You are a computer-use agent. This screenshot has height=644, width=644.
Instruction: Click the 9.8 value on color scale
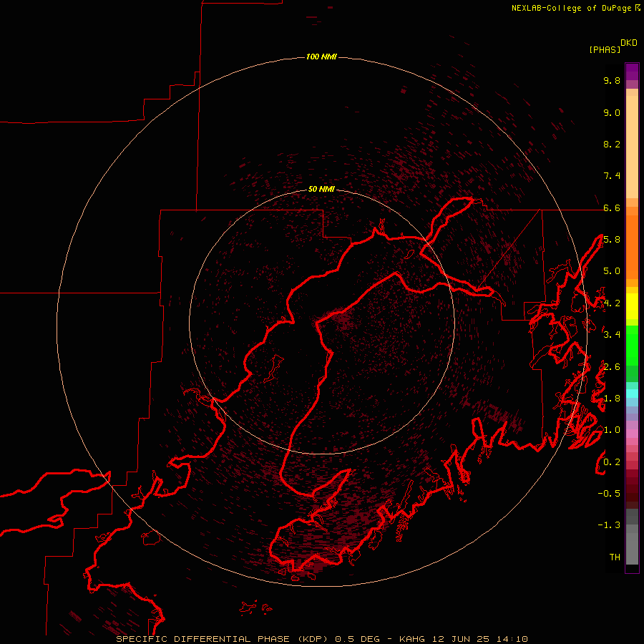coord(612,80)
